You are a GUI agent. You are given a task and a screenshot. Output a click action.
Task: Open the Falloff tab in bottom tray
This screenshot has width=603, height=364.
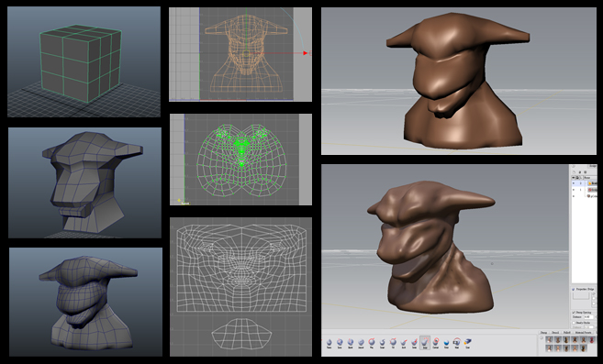click(x=567, y=333)
